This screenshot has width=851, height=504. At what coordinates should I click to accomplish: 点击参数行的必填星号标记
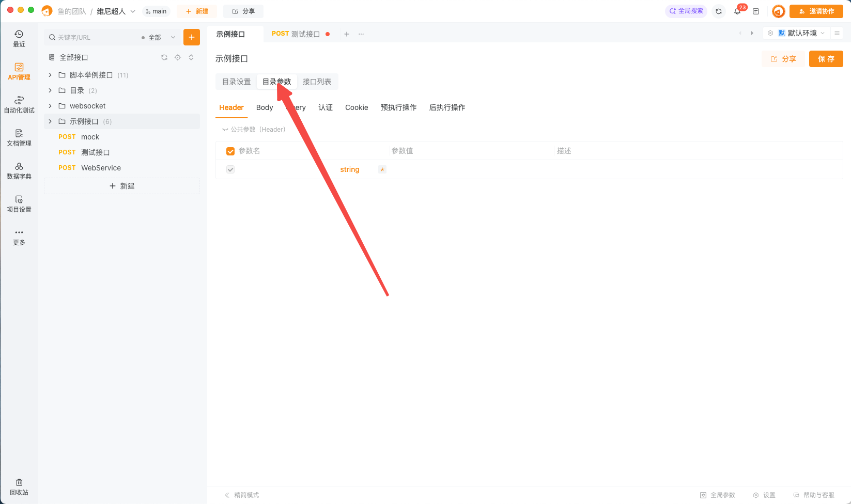382,169
